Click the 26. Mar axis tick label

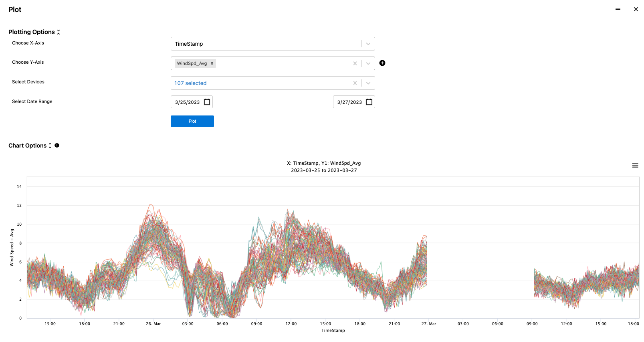tap(153, 324)
